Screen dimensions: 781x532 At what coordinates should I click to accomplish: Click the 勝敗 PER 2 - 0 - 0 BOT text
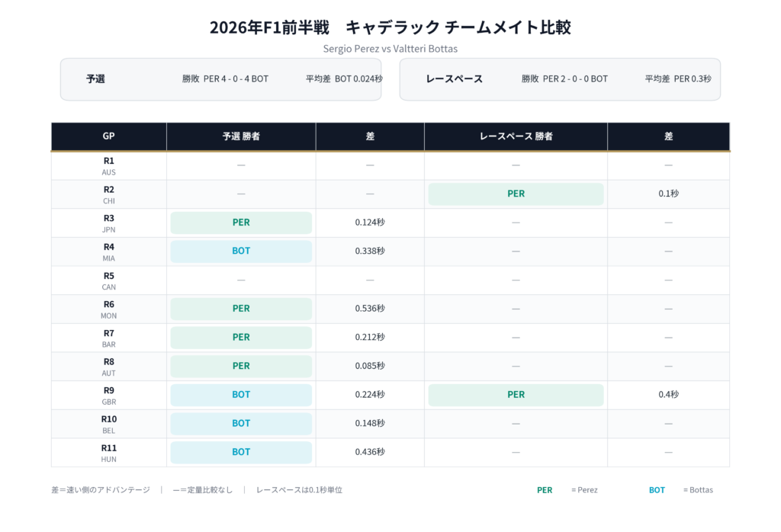(564, 79)
